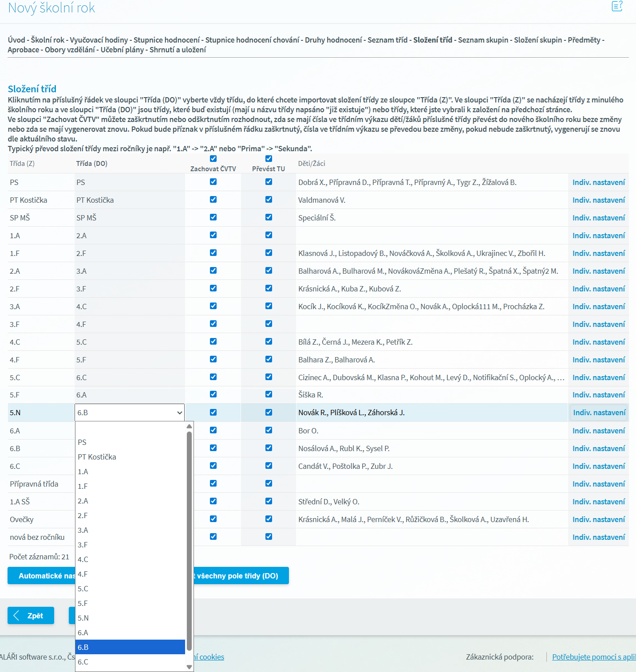The width and height of the screenshot is (636, 672).
Task: Uncheck Zachovat ČVTV for the 5.N row
Action: click(213, 413)
